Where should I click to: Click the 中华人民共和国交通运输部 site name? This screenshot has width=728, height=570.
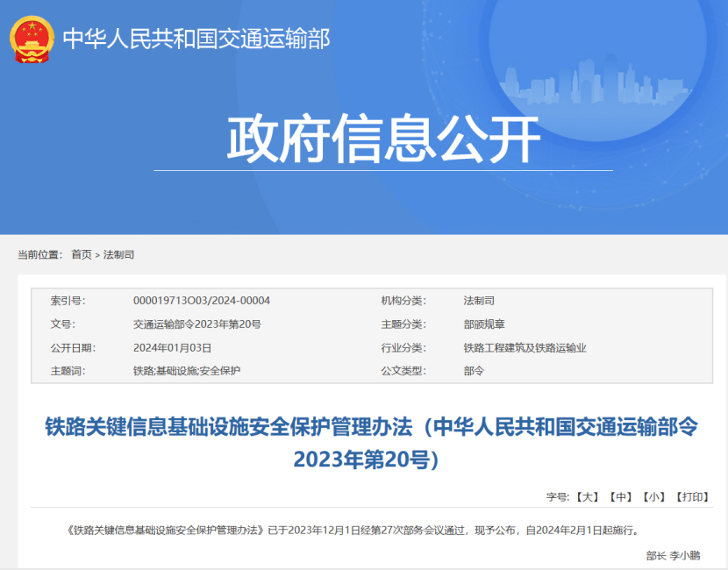tap(196, 39)
